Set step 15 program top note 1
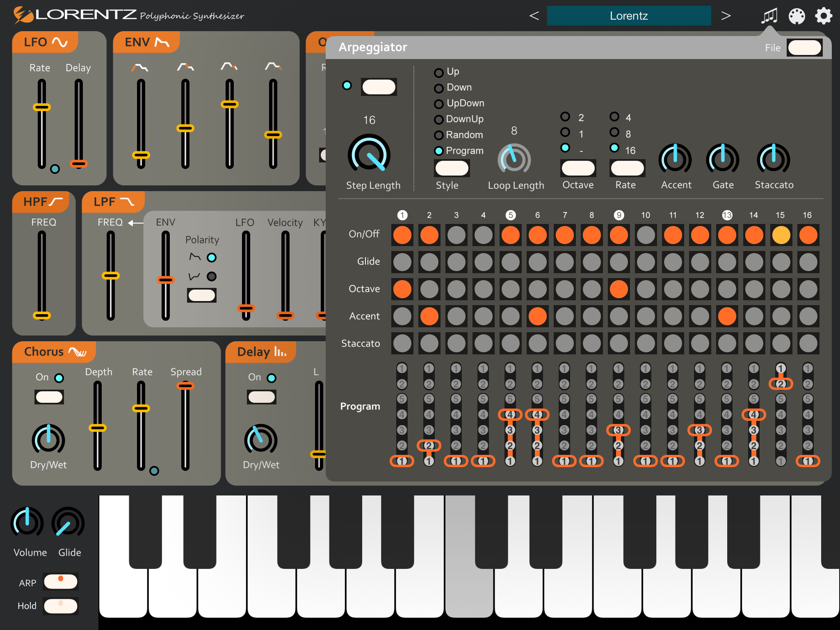Screen dimensions: 840x630 (781, 368)
